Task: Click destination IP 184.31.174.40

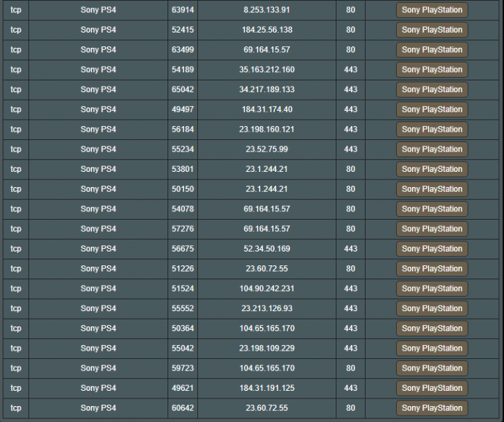Action: pos(267,109)
